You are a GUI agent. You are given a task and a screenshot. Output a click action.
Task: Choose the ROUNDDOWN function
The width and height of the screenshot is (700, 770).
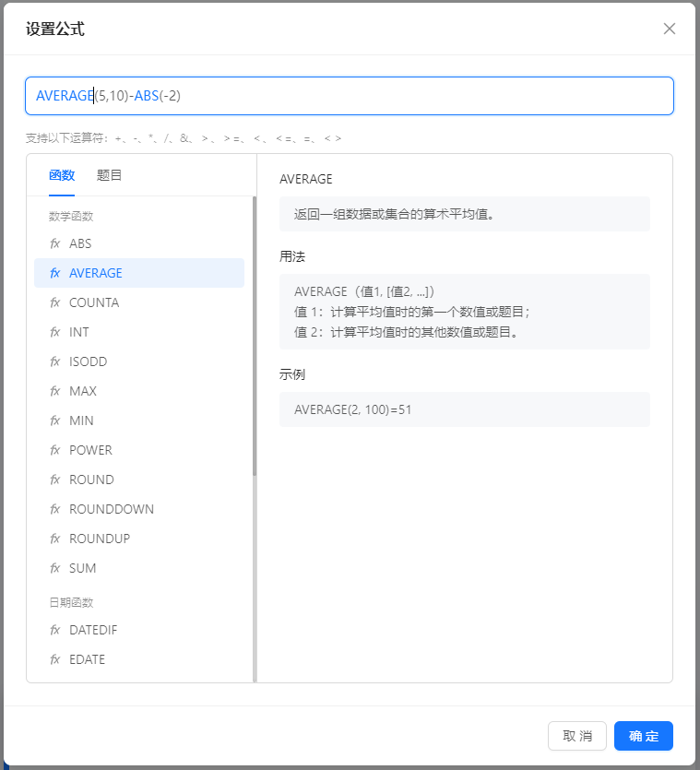coord(139,509)
